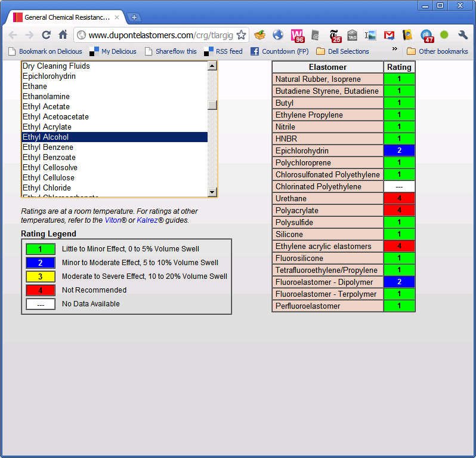Click the browser Back arrow button
This screenshot has height=458, width=476.
[13, 35]
